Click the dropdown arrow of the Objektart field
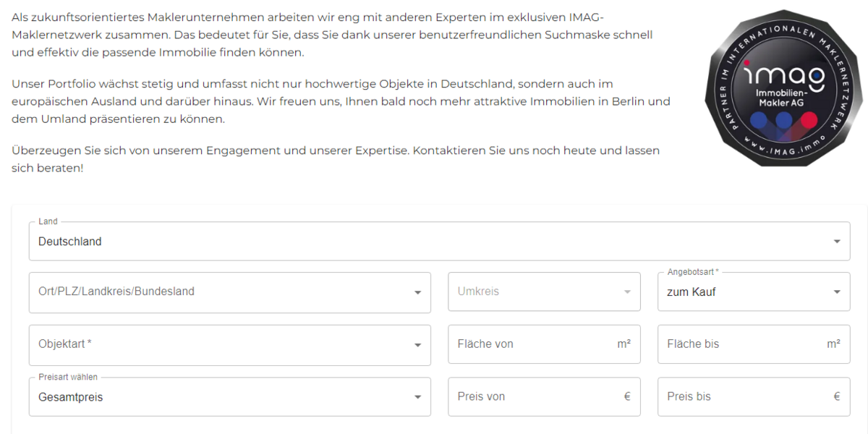This screenshot has height=434, width=868. (x=417, y=344)
